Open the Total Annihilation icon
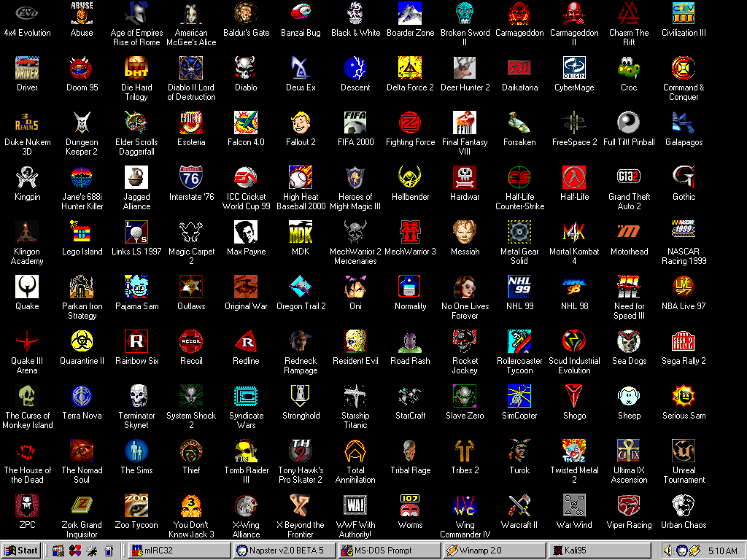 [x=355, y=451]
